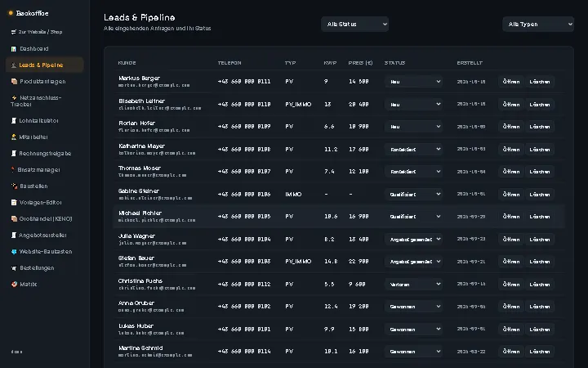The width and height of the screenshot is (588, 368).
Task: Change status dropdown for Florian Hofer
Action: [x=413, y=127]
